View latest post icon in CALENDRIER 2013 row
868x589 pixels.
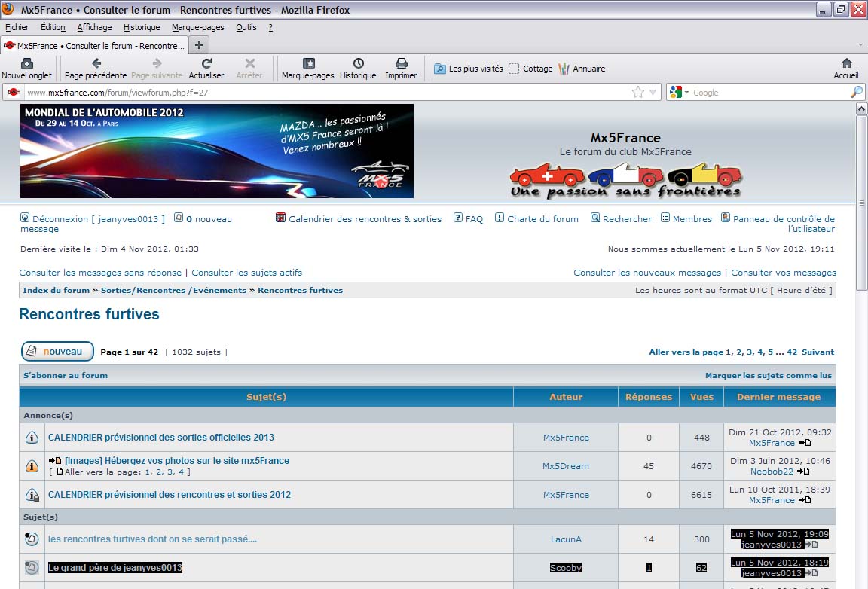805,443
